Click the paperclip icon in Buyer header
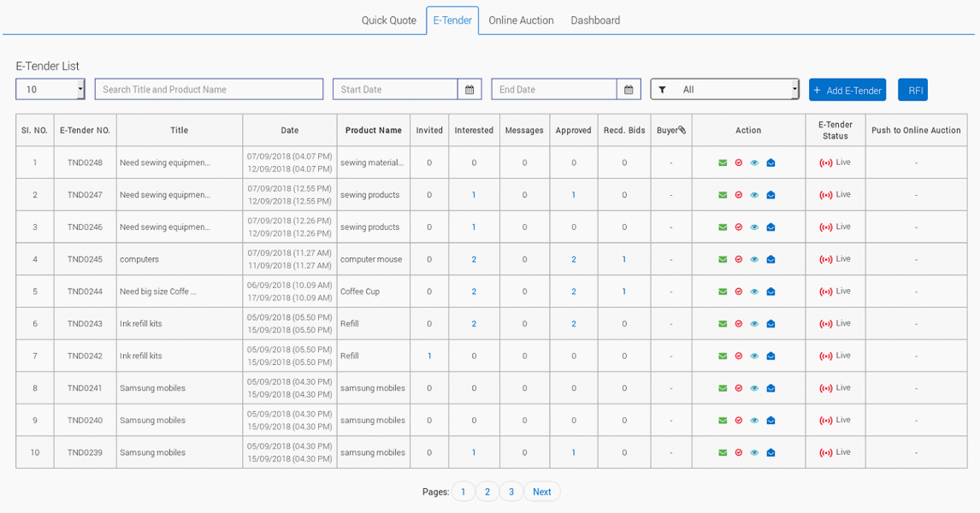This screenshot has height=513, width=980. (682, 130)
